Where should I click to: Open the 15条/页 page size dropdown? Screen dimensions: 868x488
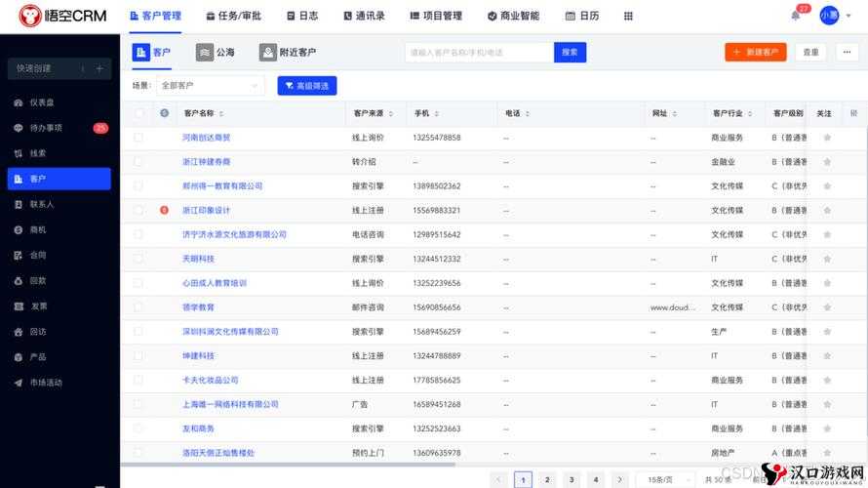(x=665, y=479)
